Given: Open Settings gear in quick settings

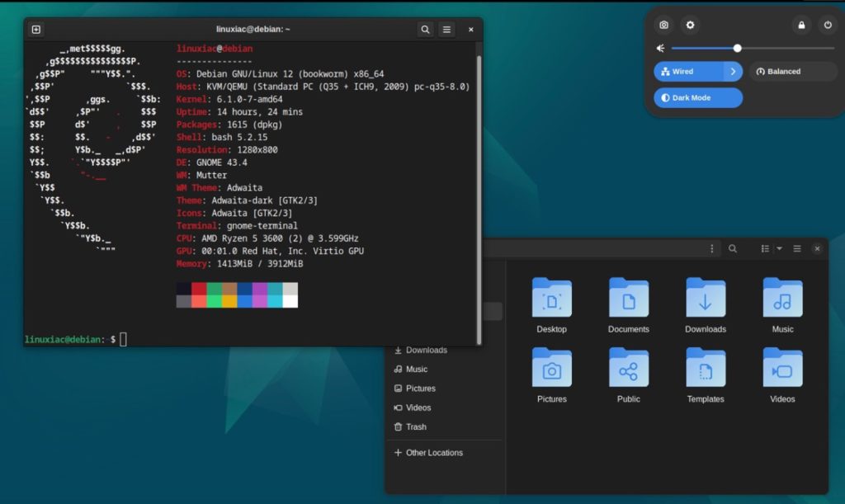Looking at the screenshot, I should 691,25.
